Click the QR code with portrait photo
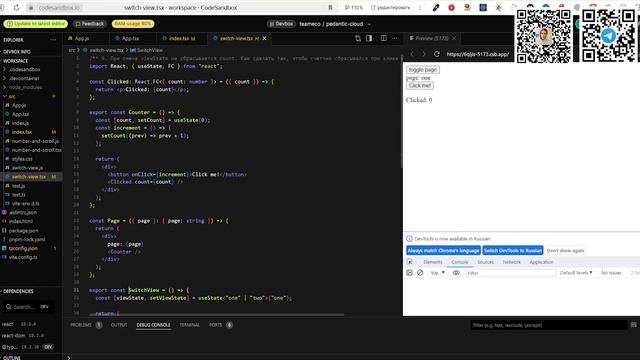This screenshot has width=640, height=360. point(543,36)
